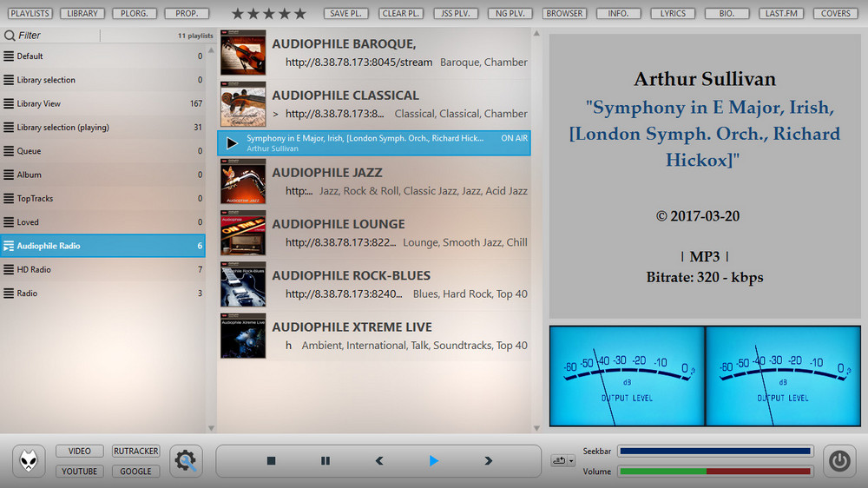Click the search magnifier beside Filter
868x488 pixels.
[10, 36]
